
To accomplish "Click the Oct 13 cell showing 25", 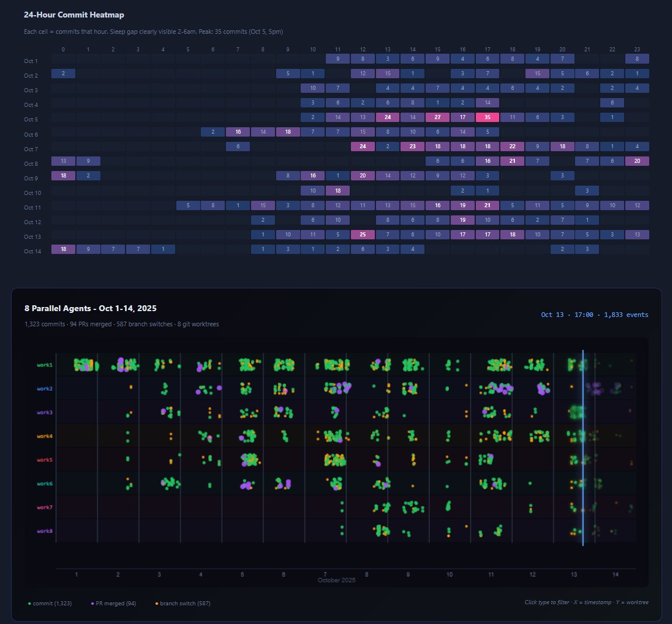I will tap(363, 235).
